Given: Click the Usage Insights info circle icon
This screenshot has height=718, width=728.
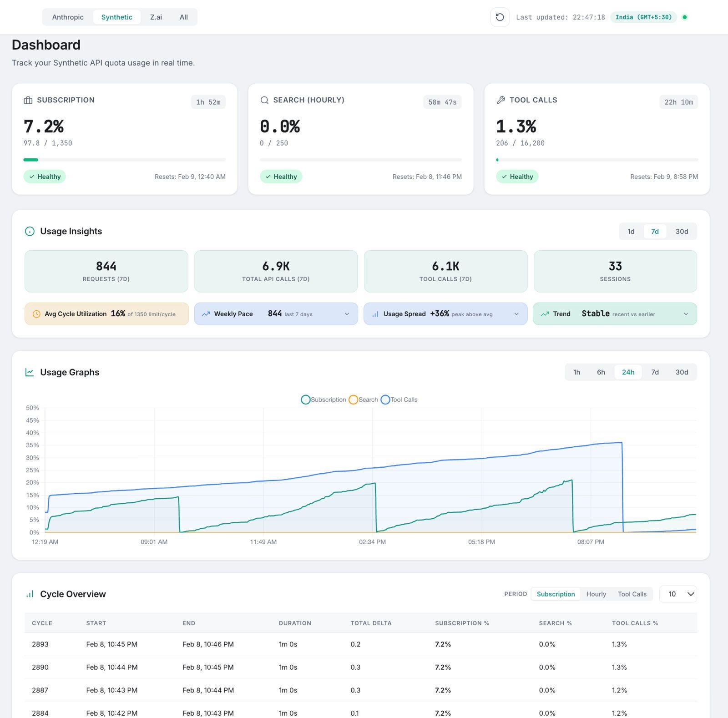Looking at the screenshot, I should point(30,232).
